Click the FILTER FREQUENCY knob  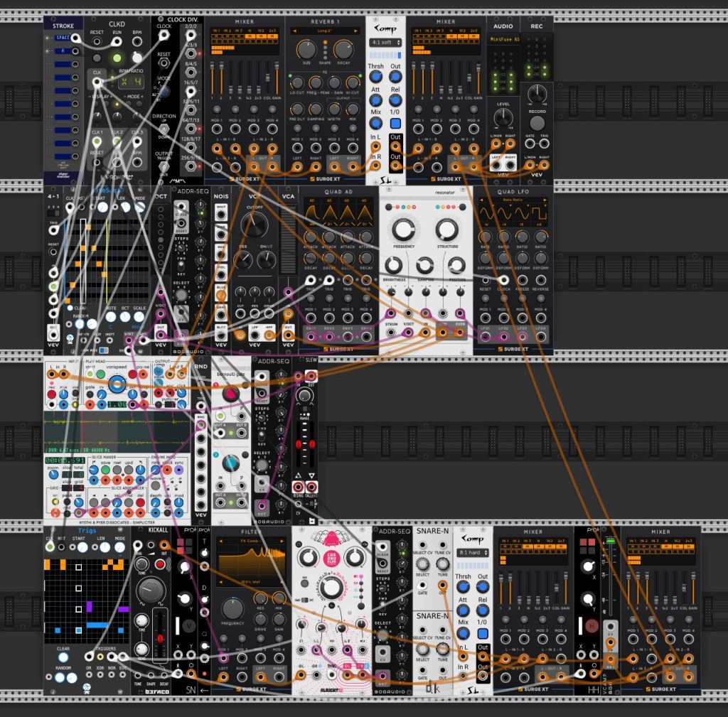click(x=232, y=609)
